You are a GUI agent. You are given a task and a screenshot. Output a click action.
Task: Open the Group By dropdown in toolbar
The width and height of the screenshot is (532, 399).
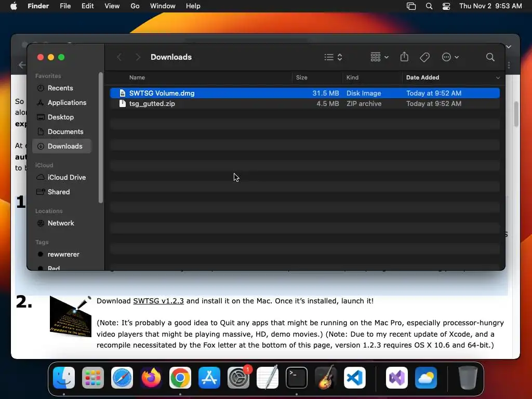[379, 57]
